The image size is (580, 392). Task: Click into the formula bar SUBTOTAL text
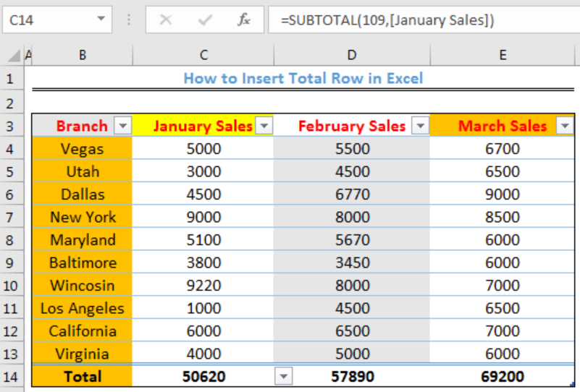click(387, 20)
